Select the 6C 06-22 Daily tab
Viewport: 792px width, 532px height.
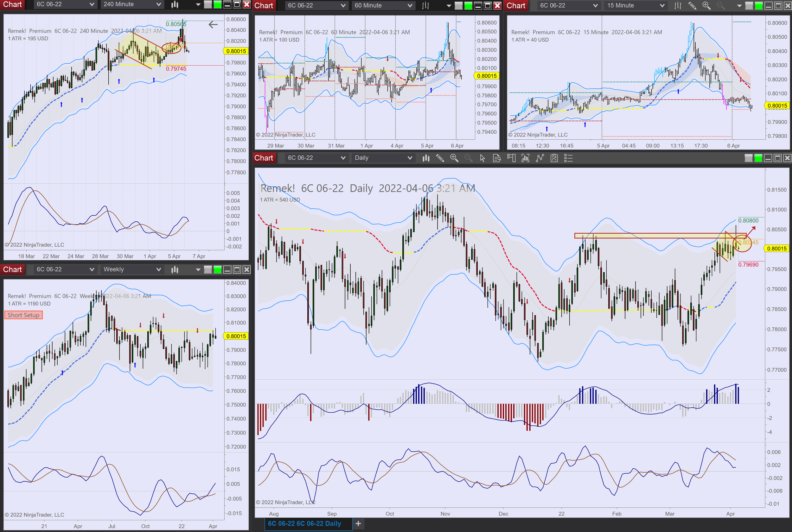click(304, 523)
